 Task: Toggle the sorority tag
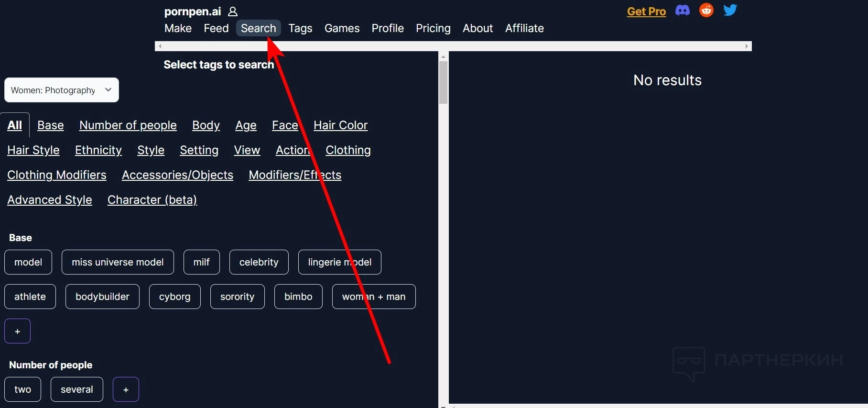click(238, 297)
